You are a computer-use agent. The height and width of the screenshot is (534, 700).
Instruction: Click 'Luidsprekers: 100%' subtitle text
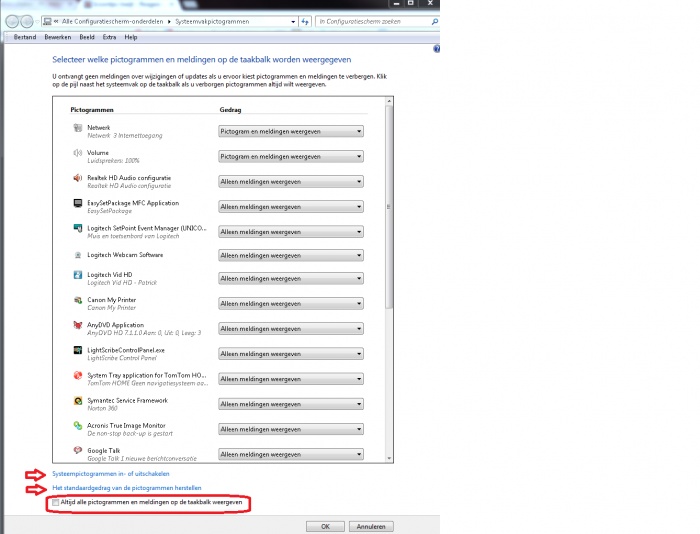(113, 161)
